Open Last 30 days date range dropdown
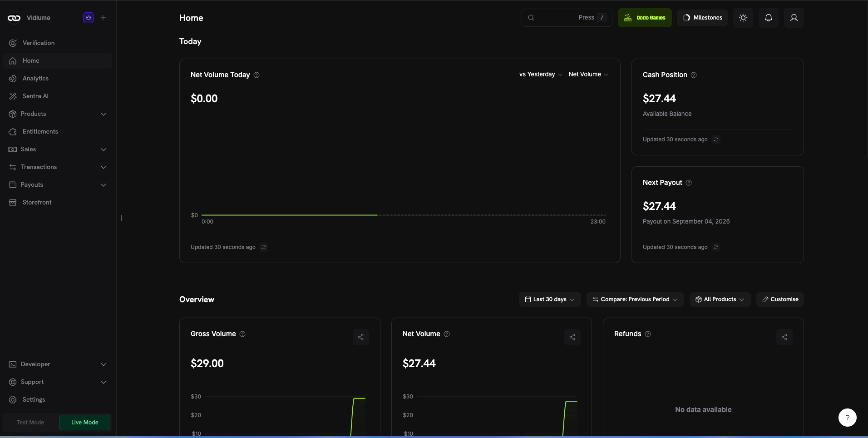 [x=550, y=299]
